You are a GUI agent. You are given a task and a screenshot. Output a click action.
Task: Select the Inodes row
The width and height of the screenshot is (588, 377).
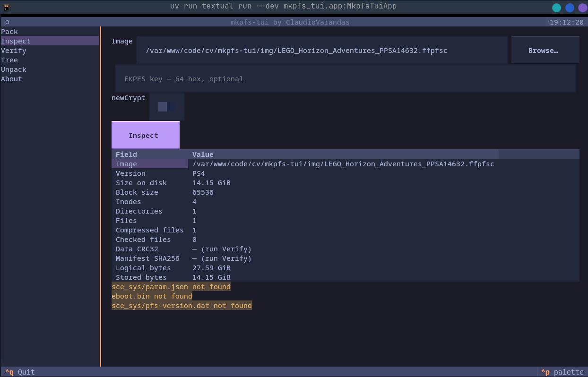346,201
